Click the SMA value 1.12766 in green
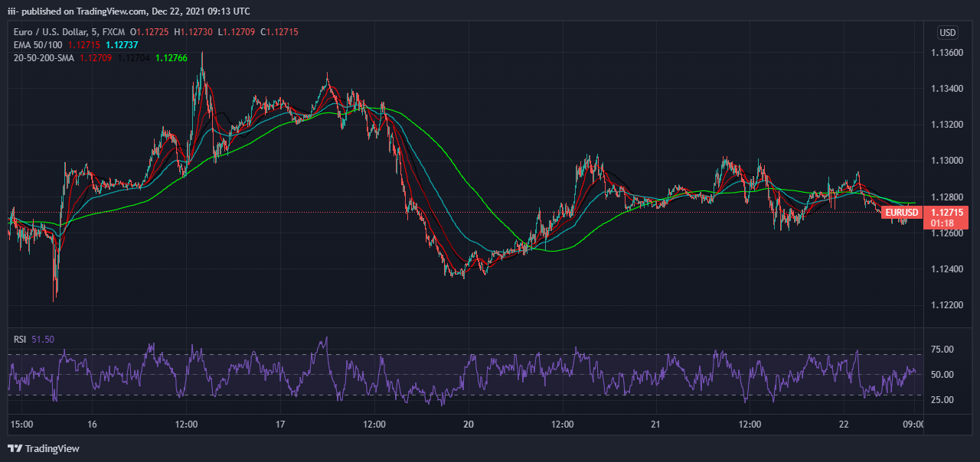 (x=171, y=57)
